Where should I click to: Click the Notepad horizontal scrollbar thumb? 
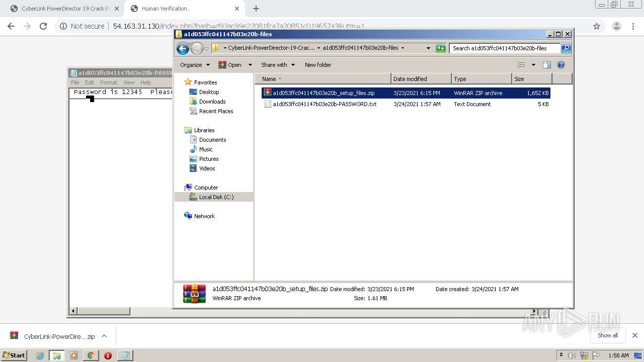pyautogui.click(x=104, y=311)
